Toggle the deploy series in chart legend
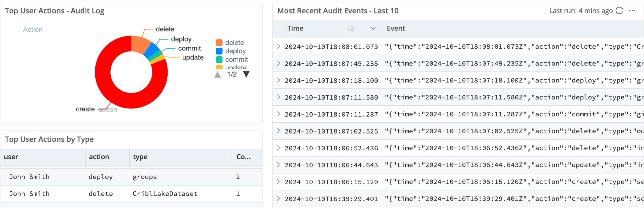 tap(235, 51)
